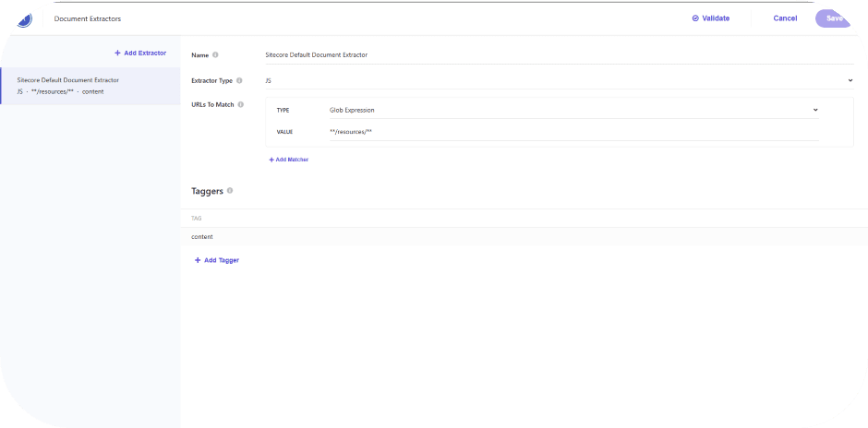
Task: Click the Document Extractors page title
Action: tap(88, 18)
